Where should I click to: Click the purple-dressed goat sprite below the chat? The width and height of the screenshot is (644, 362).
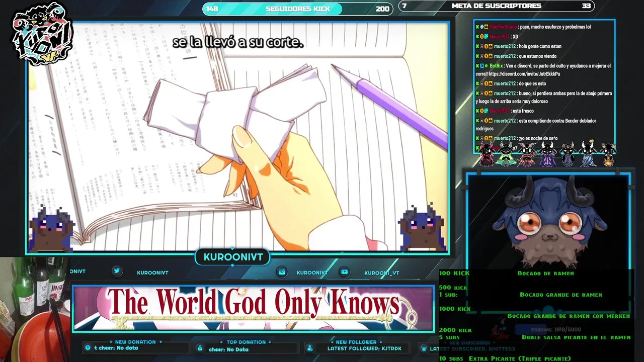pos(547,154)
